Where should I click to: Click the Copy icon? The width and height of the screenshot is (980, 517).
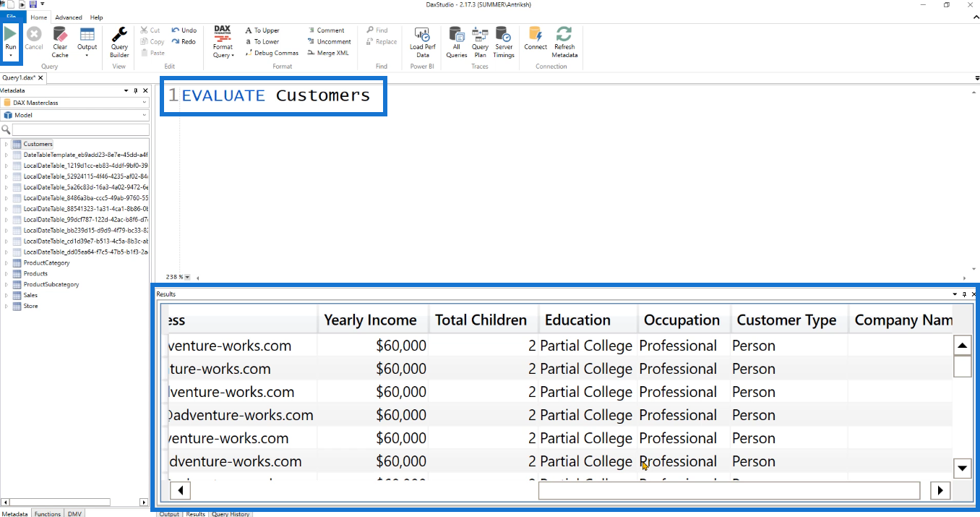[152, 42]
